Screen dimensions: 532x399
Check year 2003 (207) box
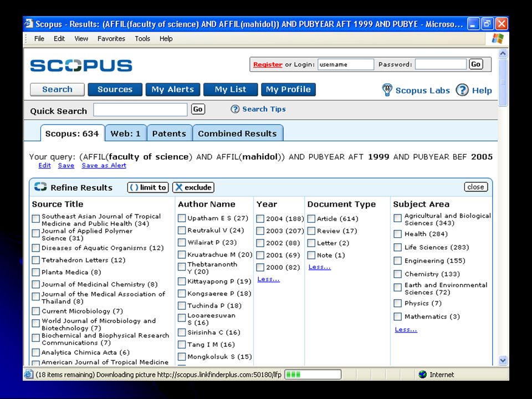point(260,231)
